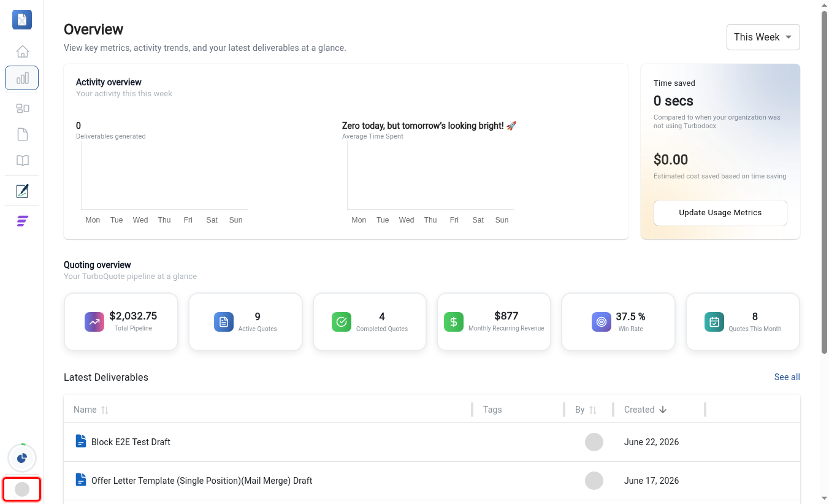Expand the This Week dropdown
The width and height of the screenshot is (829, 504).
click(x=763, y=37)
